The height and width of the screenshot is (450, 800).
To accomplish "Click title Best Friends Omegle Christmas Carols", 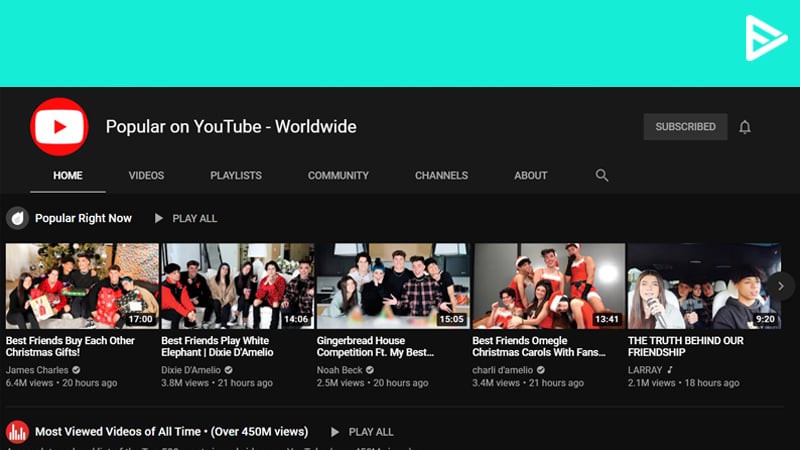I will tap(539, 346).
